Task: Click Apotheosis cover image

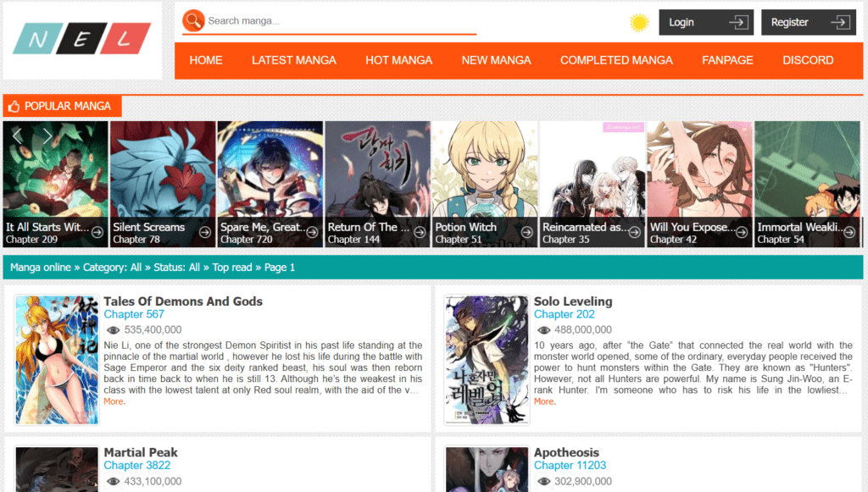Action: (487, 469)
